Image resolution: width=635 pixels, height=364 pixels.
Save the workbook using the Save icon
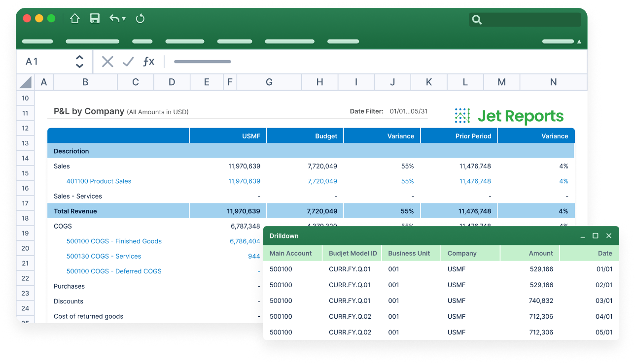pos(94,18)
